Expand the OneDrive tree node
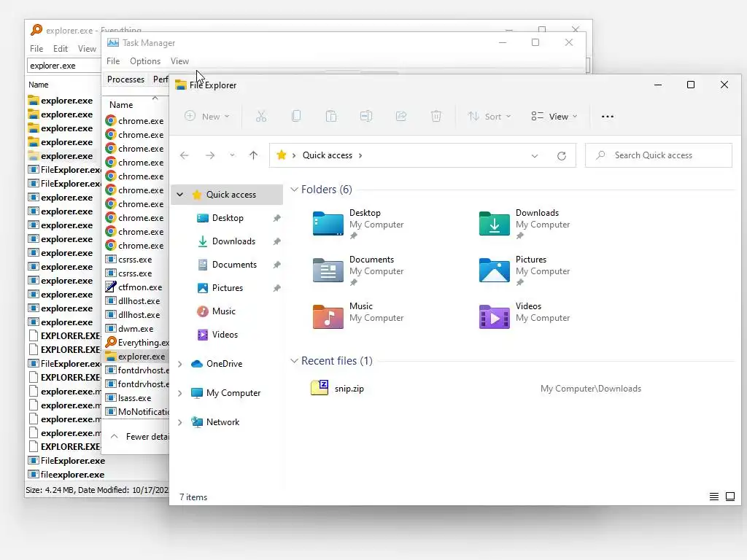 point(180,364)
